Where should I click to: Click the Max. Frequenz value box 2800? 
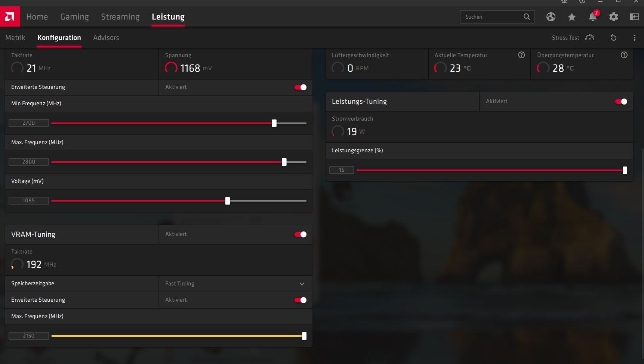(x=29, y=162)
